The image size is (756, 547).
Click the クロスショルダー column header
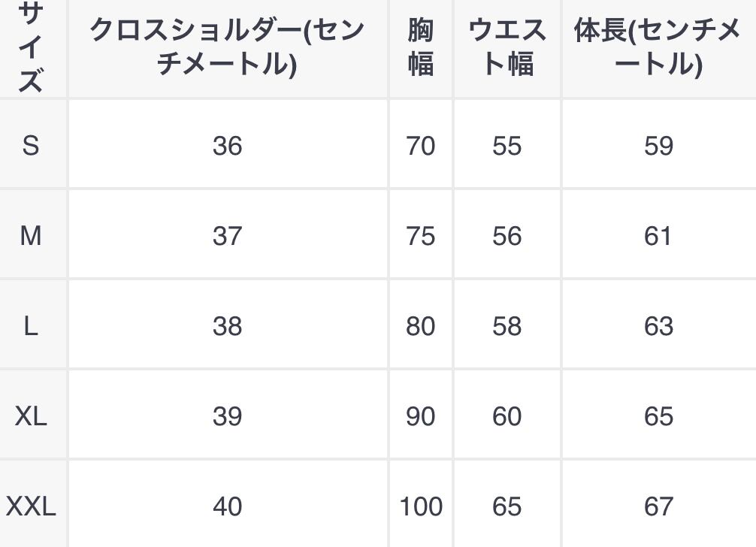[x=227, y=47]
